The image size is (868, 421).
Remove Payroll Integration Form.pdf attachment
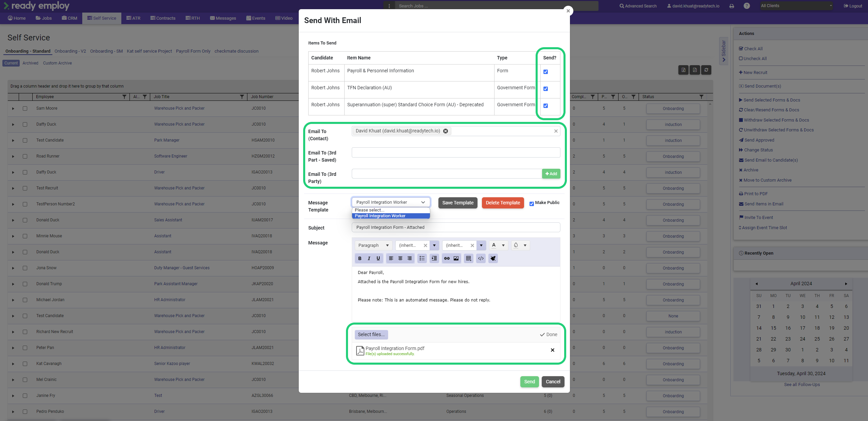[553, 350]
